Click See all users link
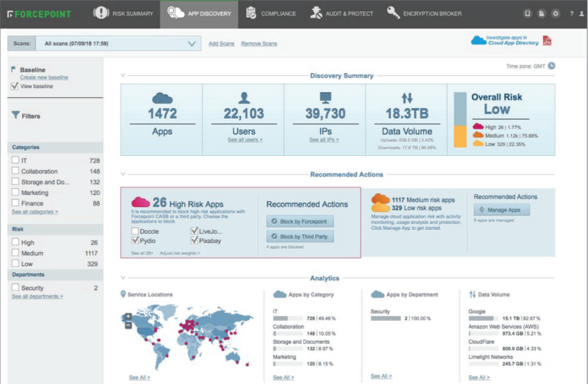This screenshot has width=588, height=384. pos(245,139)
